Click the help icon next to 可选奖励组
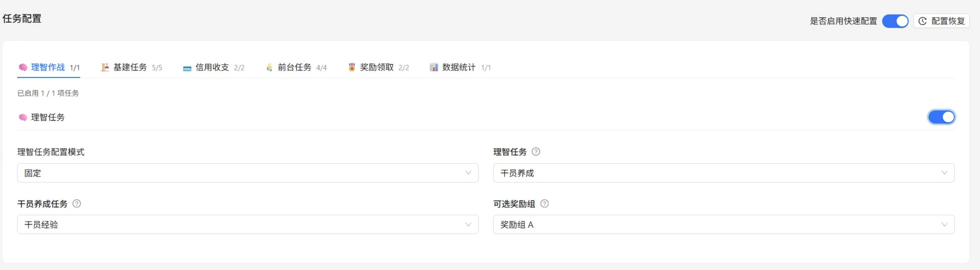 [x=544, y=204]
